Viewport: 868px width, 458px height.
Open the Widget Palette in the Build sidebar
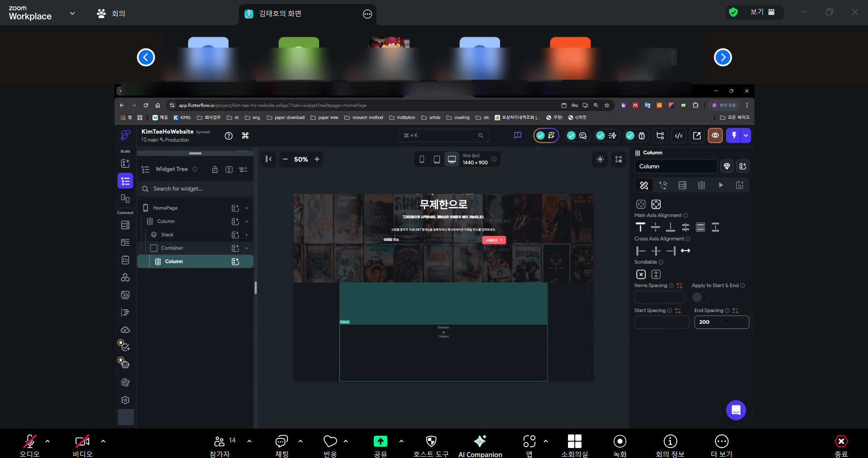(125, 164)
